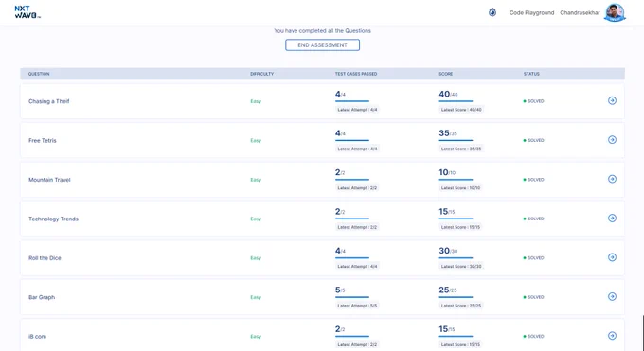644x351 pixels.
Task: Click the 40/40 score for Chasing a Thief
Action: click(448, 94)
